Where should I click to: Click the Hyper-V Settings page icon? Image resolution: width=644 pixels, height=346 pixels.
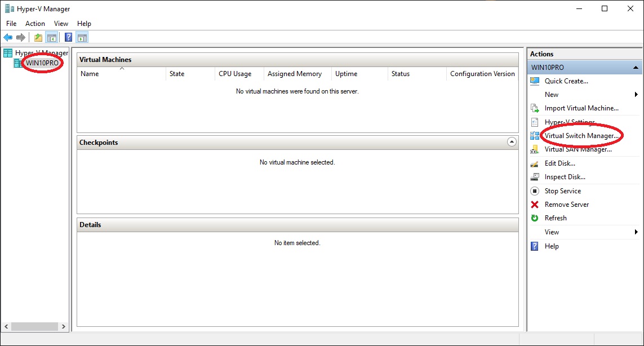coord(535,122)
